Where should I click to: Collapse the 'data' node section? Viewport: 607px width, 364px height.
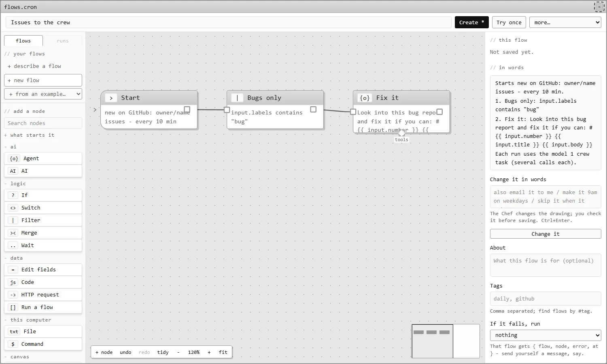pos(13,258)
